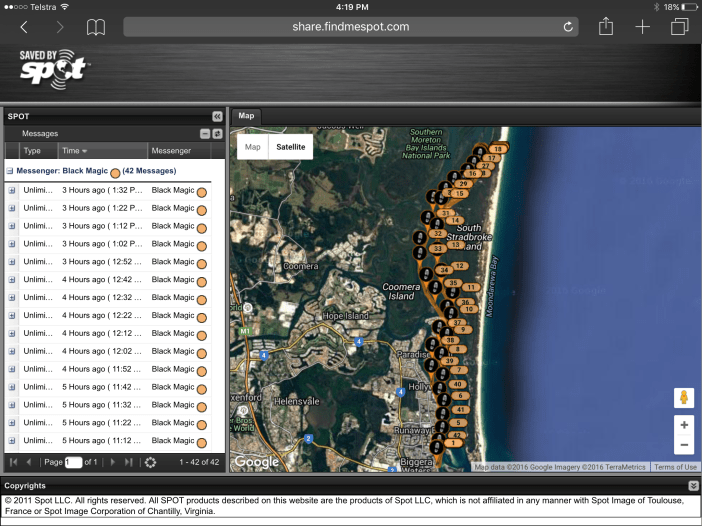Open Safari tabs overview
The image size is (702, 526).
click(x=679, y=27)
